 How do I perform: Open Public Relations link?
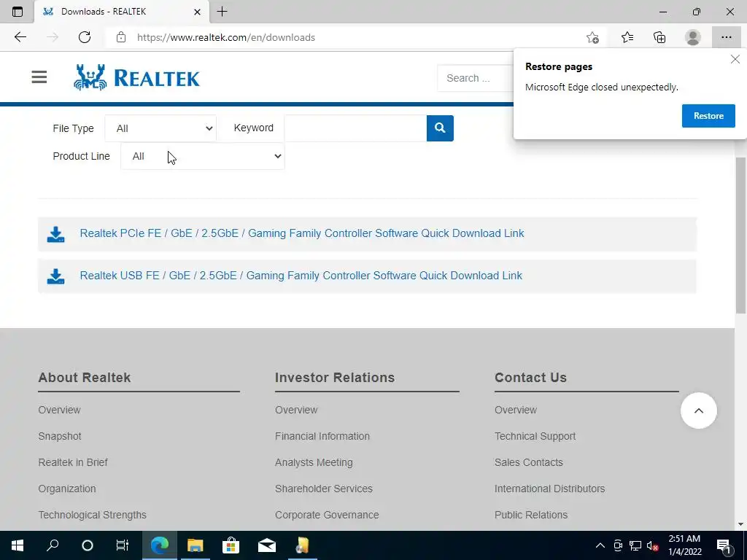[x=531, y=515]
